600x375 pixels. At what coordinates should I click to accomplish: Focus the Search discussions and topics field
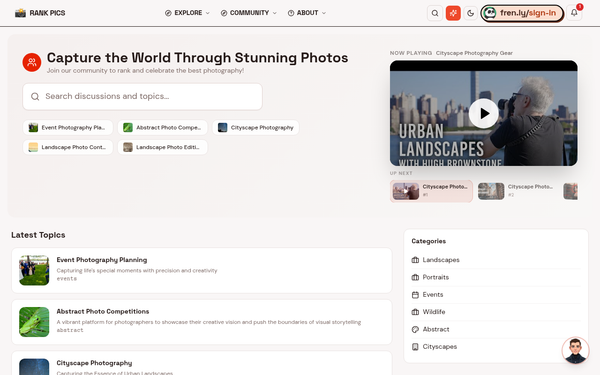click(142, 96)
